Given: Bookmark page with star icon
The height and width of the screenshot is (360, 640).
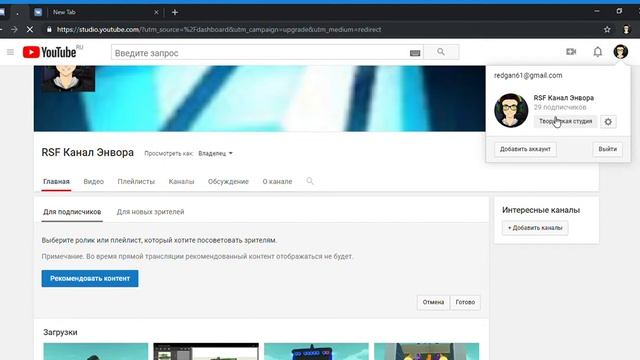Looking at the screenshot, I should (607, 29).
